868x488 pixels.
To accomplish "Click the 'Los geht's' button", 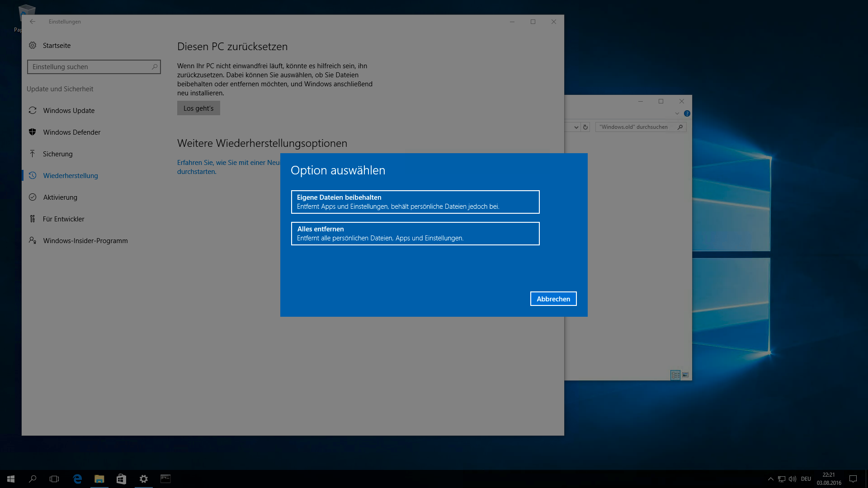I will (198, 108).
